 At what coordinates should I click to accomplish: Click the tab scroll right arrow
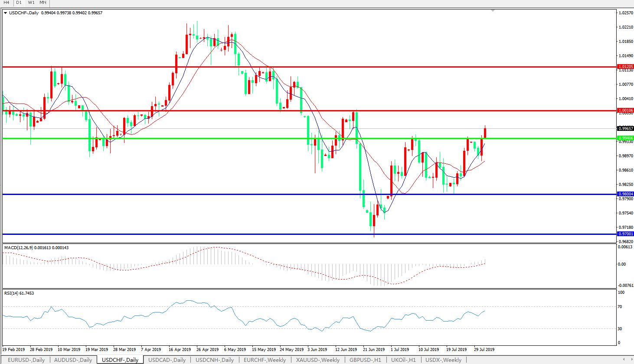pyautogui.click(x=630, y=360)
